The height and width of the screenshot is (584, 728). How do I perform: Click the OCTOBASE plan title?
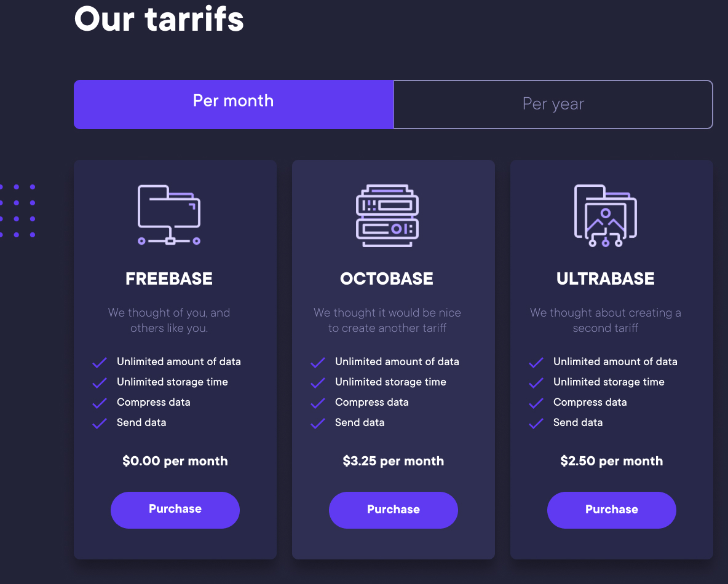(387, 278)
